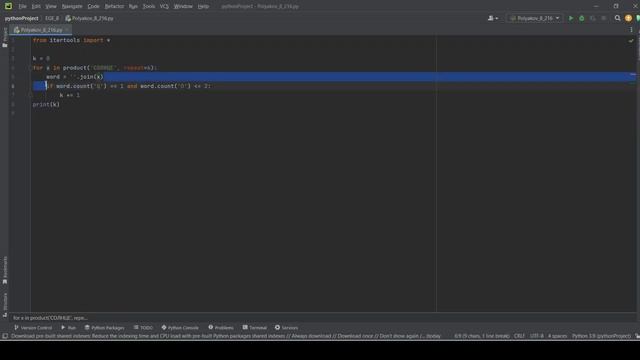The width and height of the screenshot is (640, 360).
Task: Click the 'print(k)' code line
Action: [46, 104]
